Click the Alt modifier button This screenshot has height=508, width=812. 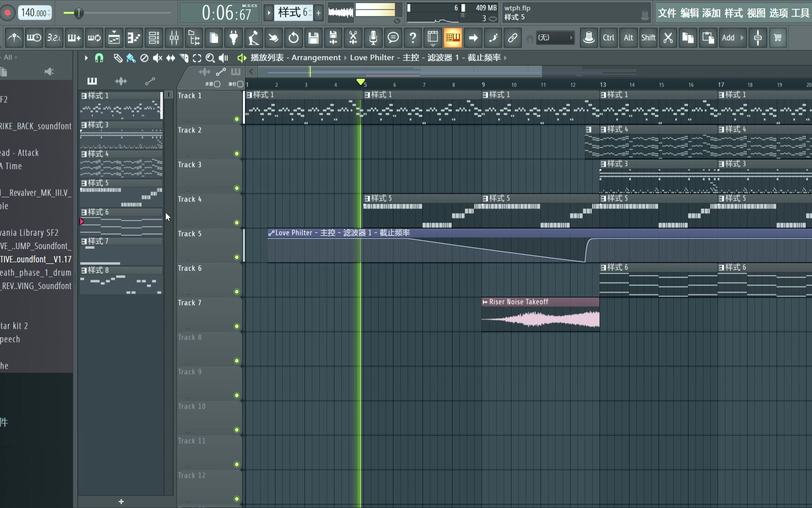(629, 37)
